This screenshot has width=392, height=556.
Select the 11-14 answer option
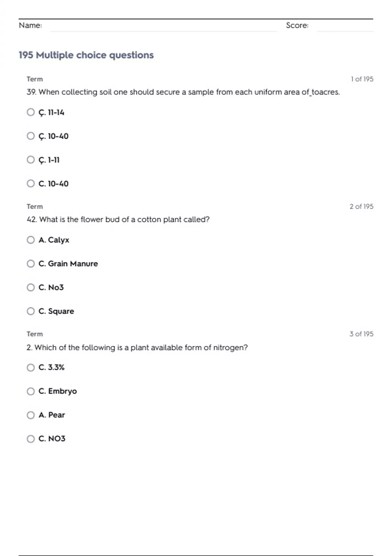point(31,112)
